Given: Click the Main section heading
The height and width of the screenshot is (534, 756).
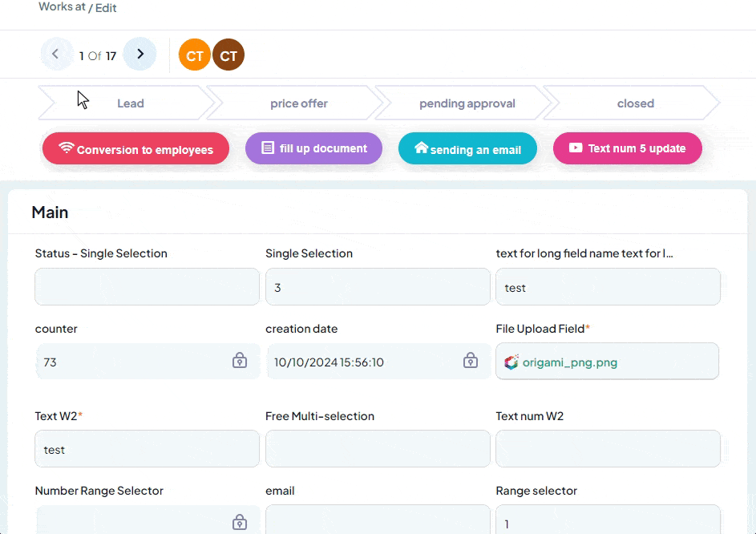Looking at the screenshot, I should click(50, 212).
